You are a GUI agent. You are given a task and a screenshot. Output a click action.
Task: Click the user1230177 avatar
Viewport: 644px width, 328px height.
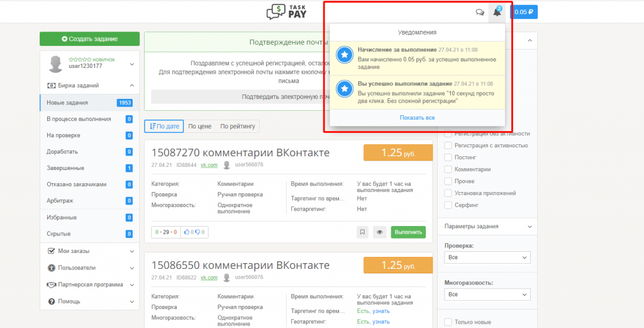pos(56,64)
